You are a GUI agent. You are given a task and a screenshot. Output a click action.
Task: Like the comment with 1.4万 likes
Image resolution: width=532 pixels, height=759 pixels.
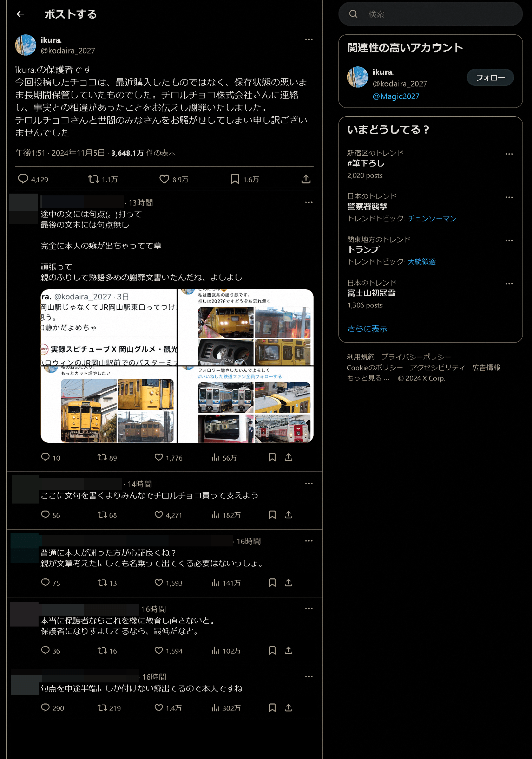pyautogui.click(x=159, y=708)
